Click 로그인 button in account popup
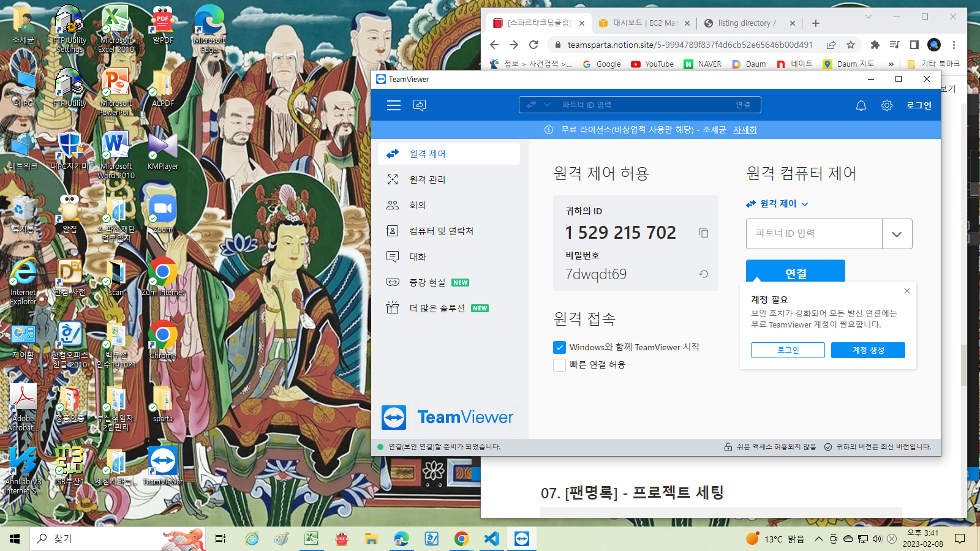Image resolution: width=980 pixels, height=551 pixels. click(788, 350)
